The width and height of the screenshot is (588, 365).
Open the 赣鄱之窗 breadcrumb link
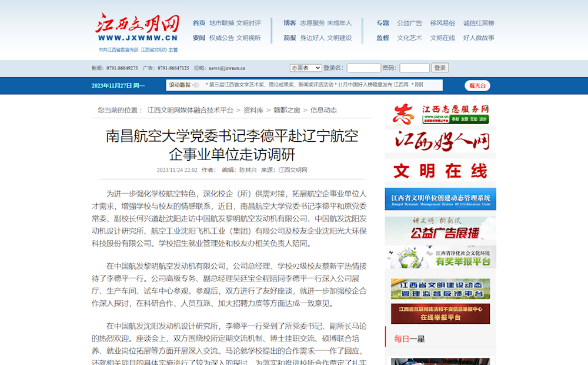[x=286, y=110]
